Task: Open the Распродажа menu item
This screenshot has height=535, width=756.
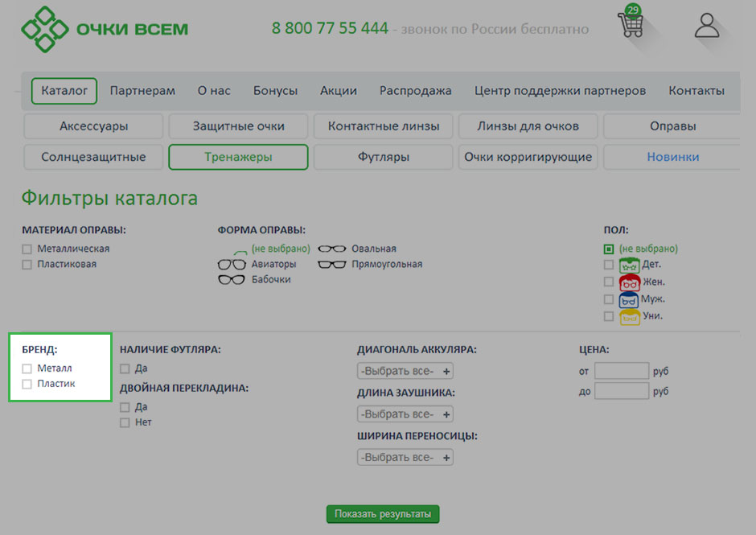Action: pos(415,91)
